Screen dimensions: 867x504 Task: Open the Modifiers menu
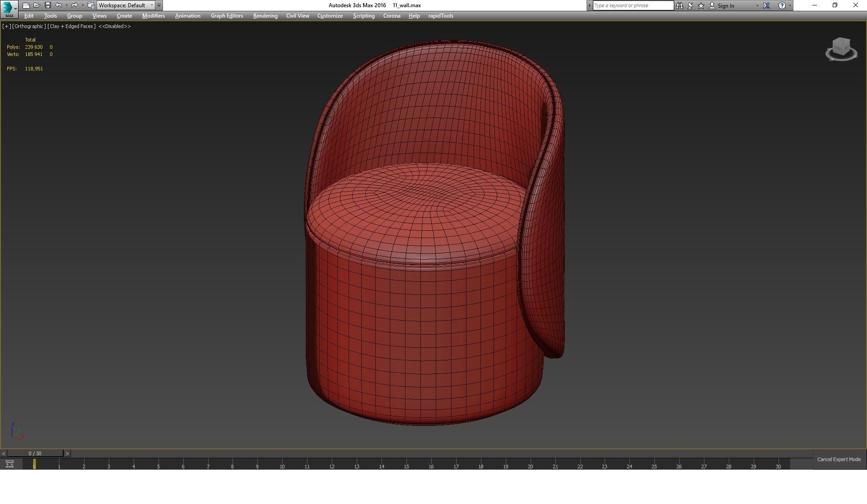[x=154, y=16]
